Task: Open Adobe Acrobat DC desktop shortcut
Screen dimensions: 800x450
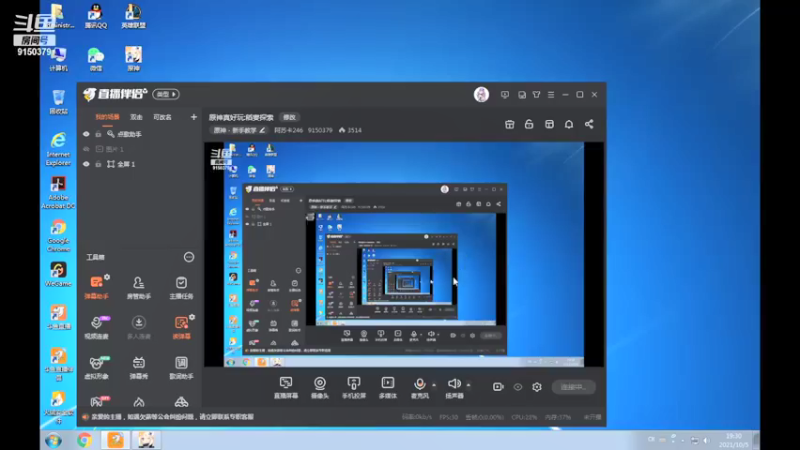Action: tap(58, 193)
